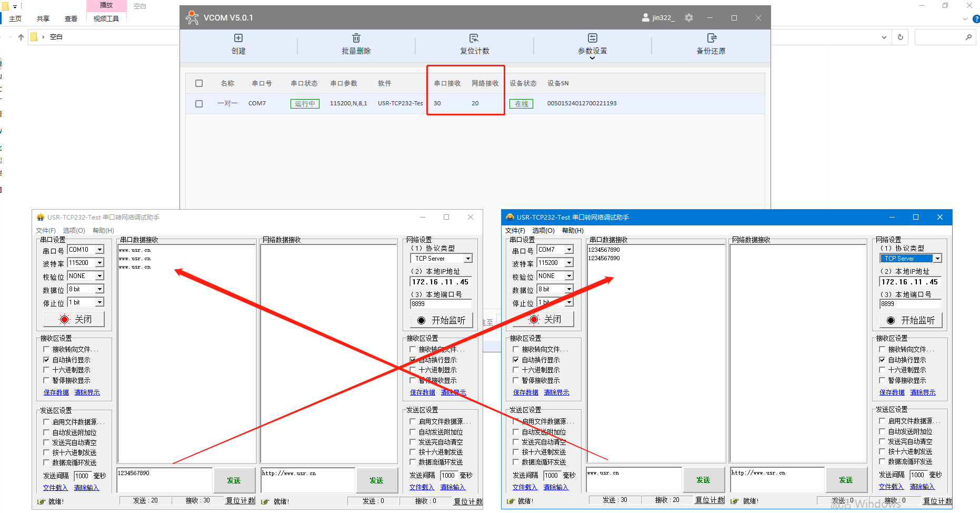The height and width of the screenshot is (513, 980).
Task: Open the 文件(F) menu in right window
Action: [515, 231]
